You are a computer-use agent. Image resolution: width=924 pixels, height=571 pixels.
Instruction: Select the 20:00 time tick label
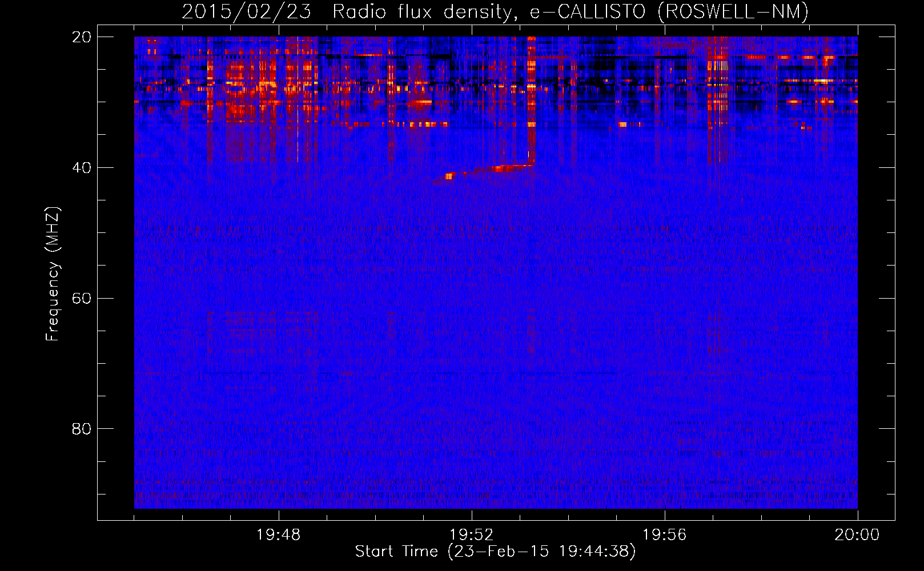pyautogui.click(x=857, y=535)
